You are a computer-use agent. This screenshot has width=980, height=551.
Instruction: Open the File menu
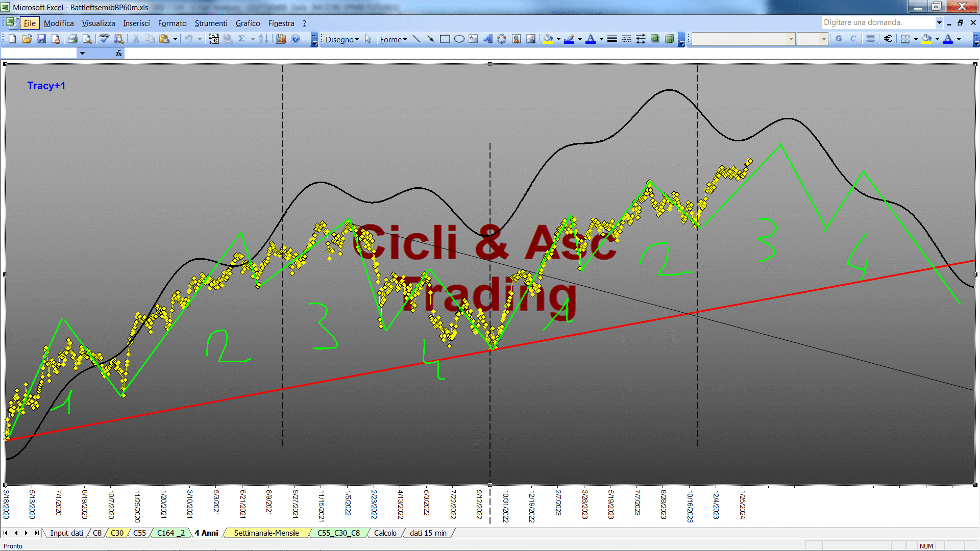[30, 23]
